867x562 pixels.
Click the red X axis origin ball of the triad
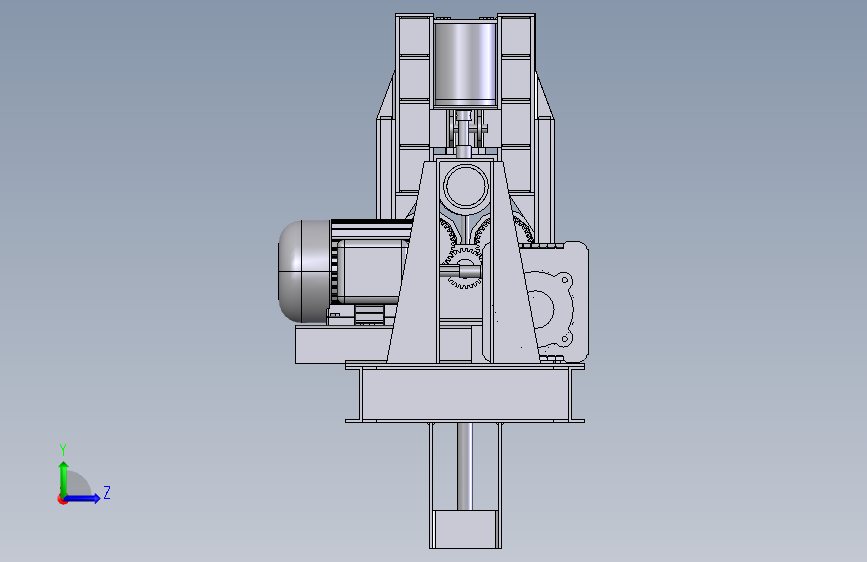click(x=62, y=499)
